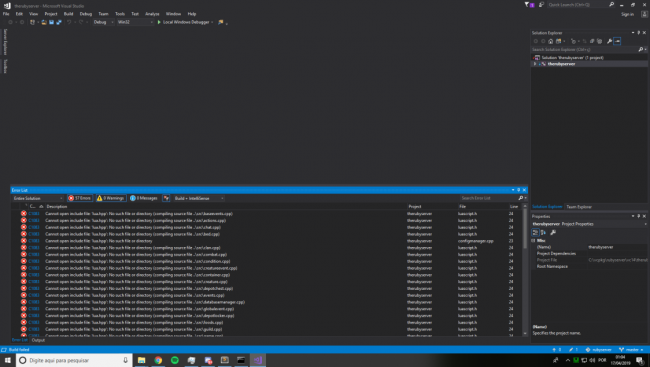Switch to the Team Explorer tab
Image resolution: width=650 pixels, height=367 pixels.
[x=579, y=207]
